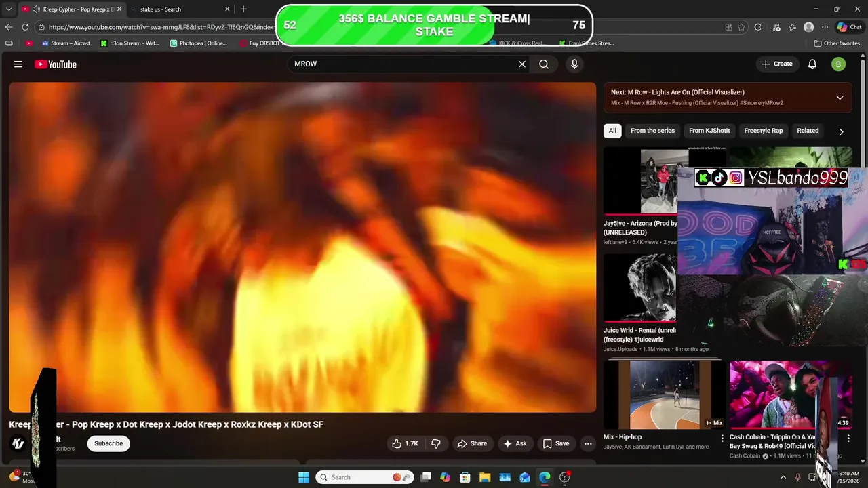Viewport: 868px width, 488px height.
Task: Open the green B account avatar
Action: pos(839,64)
